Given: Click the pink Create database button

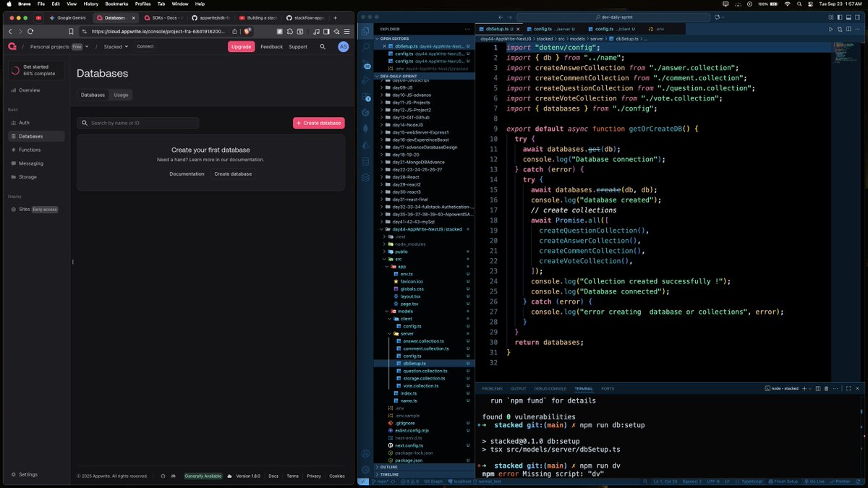Looking at the screenshot, I should coord(319,123).
